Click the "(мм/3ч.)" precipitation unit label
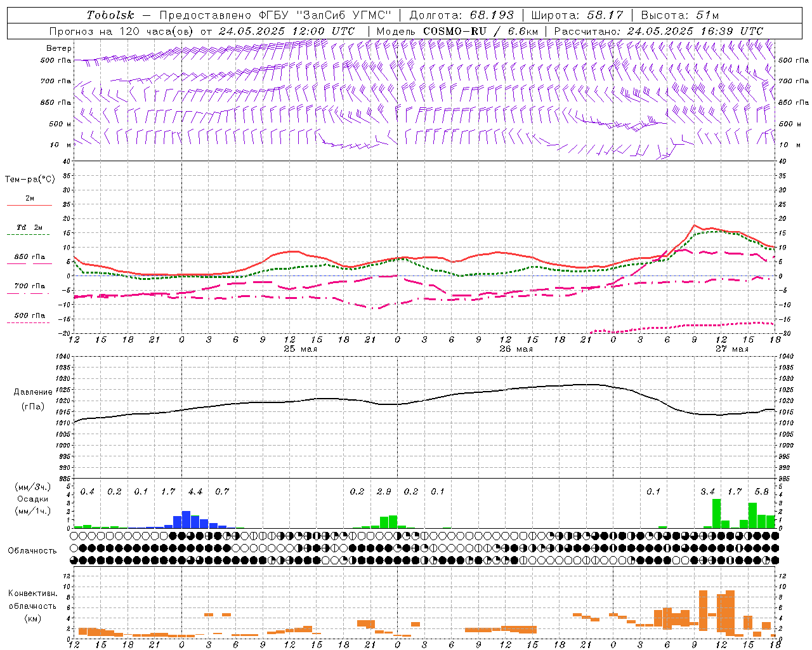812x650 pixels. [x=33, y=487]
